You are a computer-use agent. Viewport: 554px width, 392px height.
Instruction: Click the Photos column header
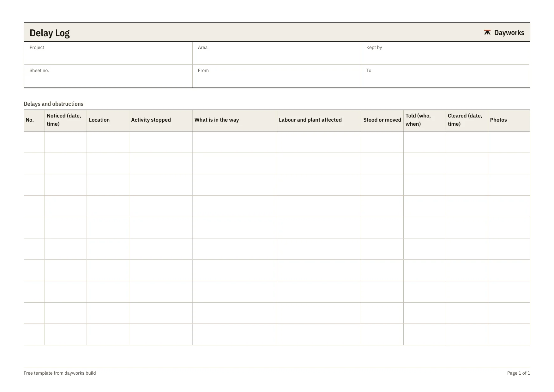[509, 120]
